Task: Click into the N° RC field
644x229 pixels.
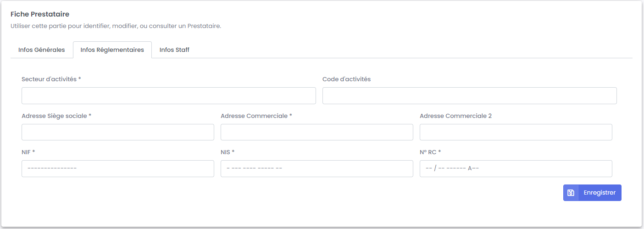Action: (x=516, y=168)
